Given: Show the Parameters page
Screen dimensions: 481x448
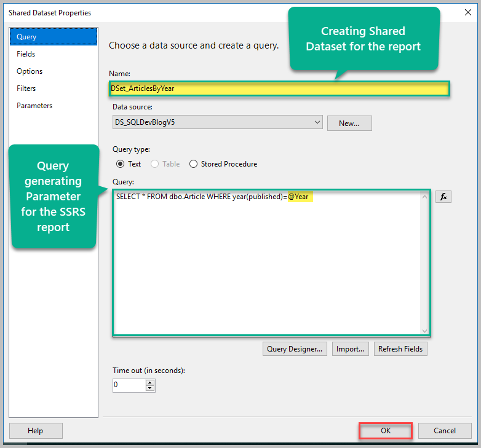Looking at the screenshot, I should click(54, 106).
